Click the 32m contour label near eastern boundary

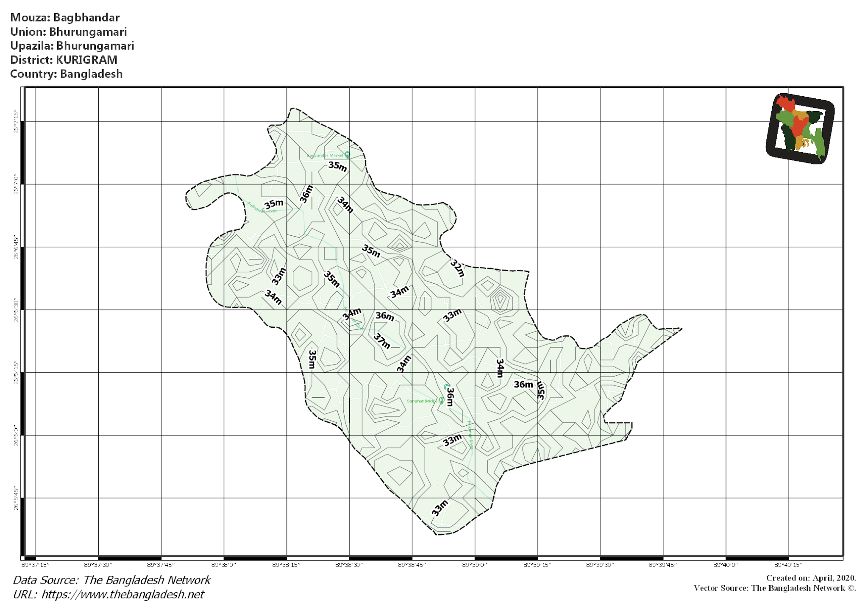[x=458, y=267]
